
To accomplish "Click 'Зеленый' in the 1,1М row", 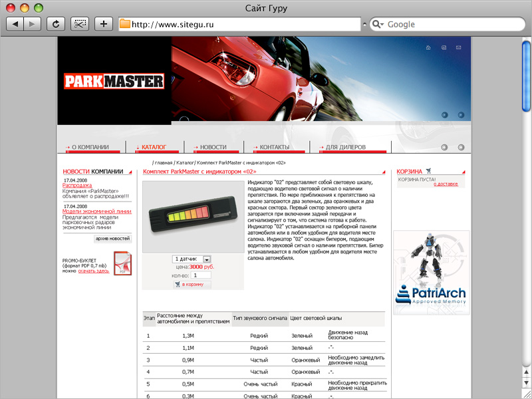I will [x=302, y=348].
